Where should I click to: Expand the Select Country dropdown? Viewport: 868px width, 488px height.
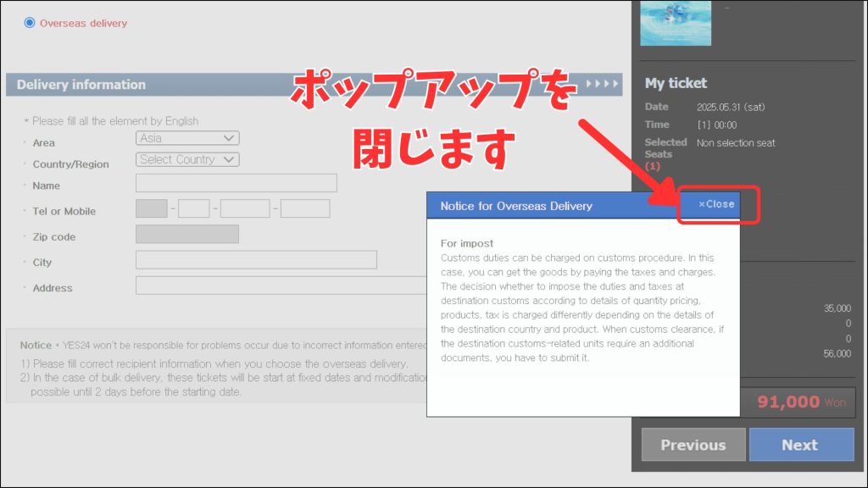[187, 159]
